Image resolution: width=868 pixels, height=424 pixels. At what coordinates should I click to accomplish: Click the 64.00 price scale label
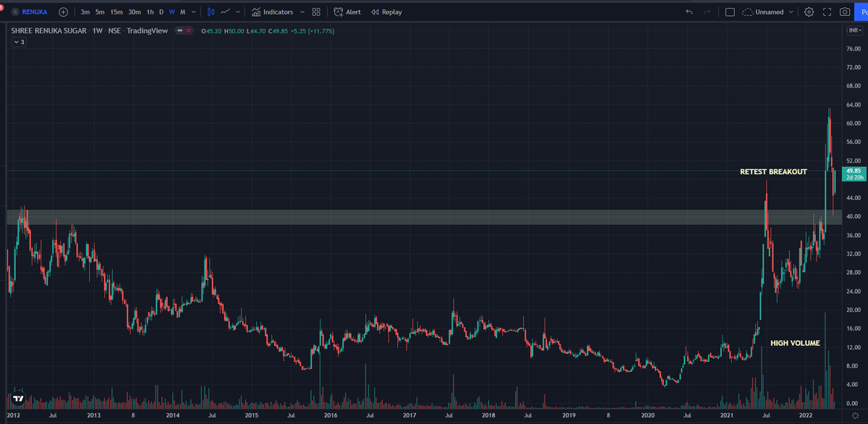[853, 105]
